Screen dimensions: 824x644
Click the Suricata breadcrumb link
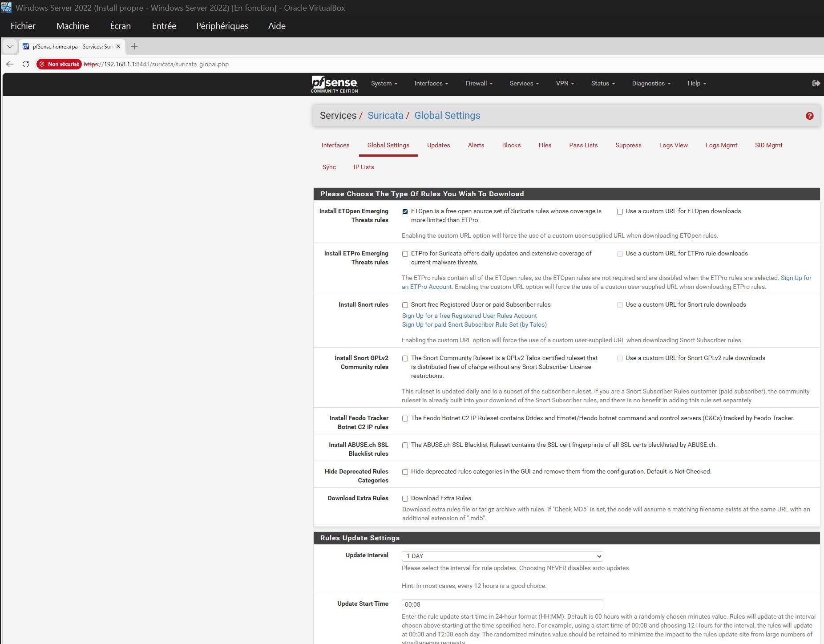(x=385, y=116)
